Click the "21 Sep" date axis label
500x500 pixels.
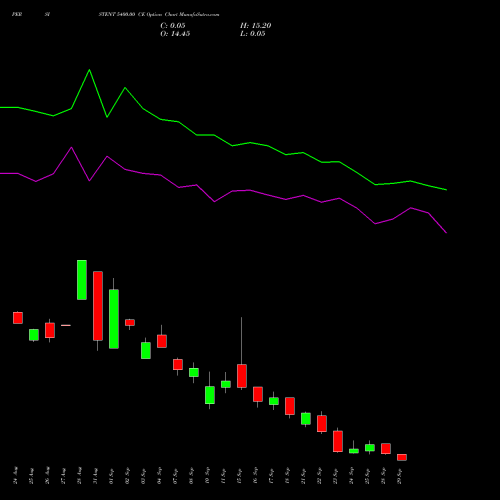(x=303, y=476)
